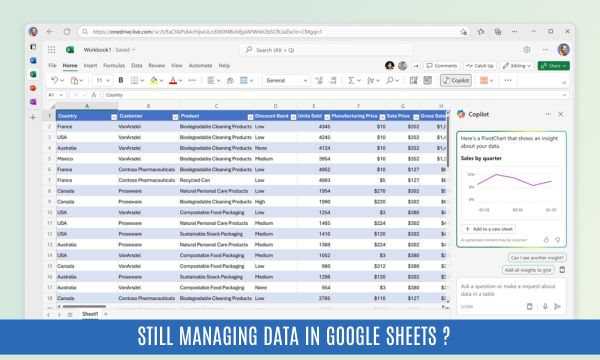
Task: Click thumbs up on Copilot response
Action: pos(546,240)
